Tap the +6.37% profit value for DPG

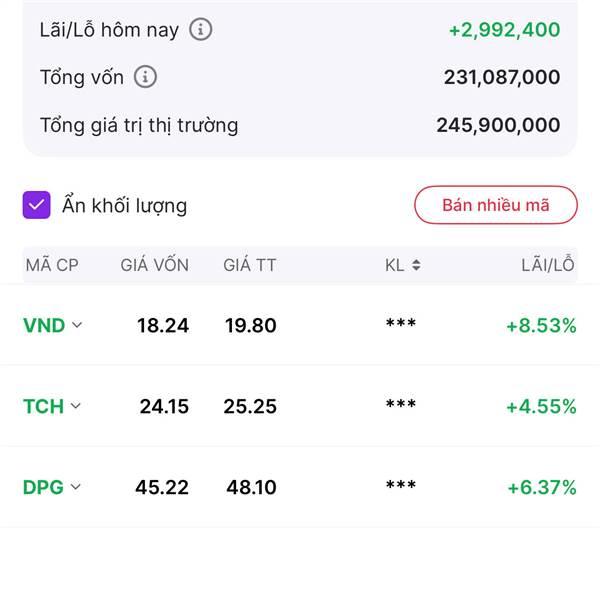click(x=542, y=487)
